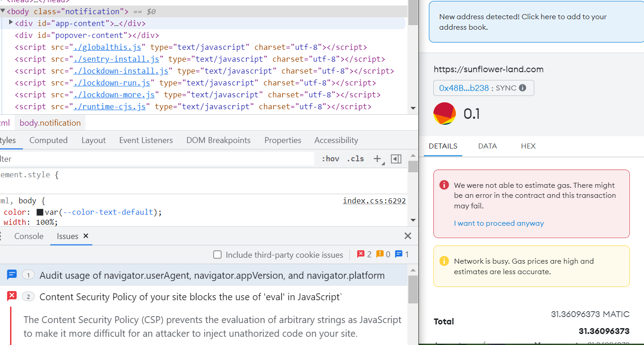
Task: Click the red page errors count icon
Action: pyautogui.click(x=361, y=254)
